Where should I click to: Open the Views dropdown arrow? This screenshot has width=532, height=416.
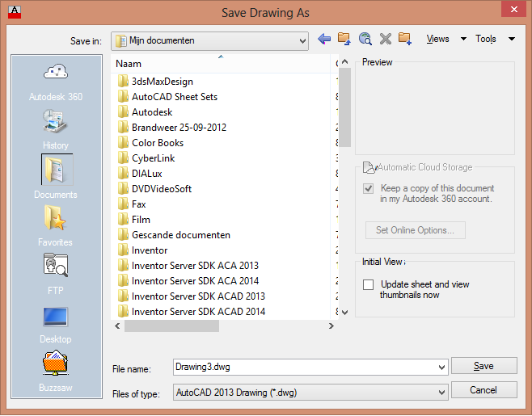pyautogui.click(x=463, y=39)
